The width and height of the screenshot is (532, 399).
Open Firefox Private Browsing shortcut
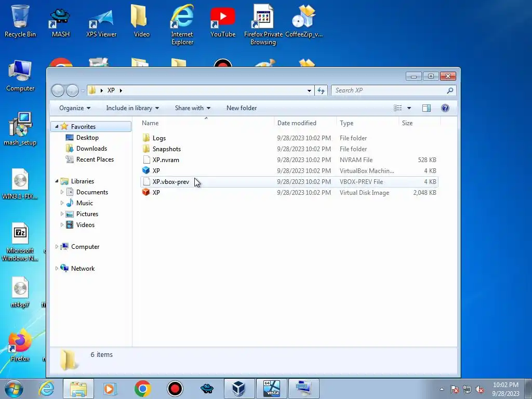[x=263, y=24]
